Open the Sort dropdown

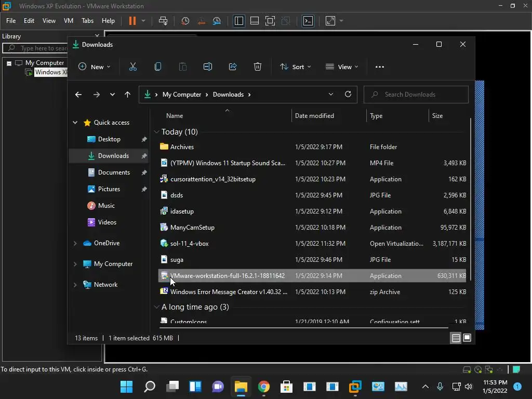click(x=295, y=67)
